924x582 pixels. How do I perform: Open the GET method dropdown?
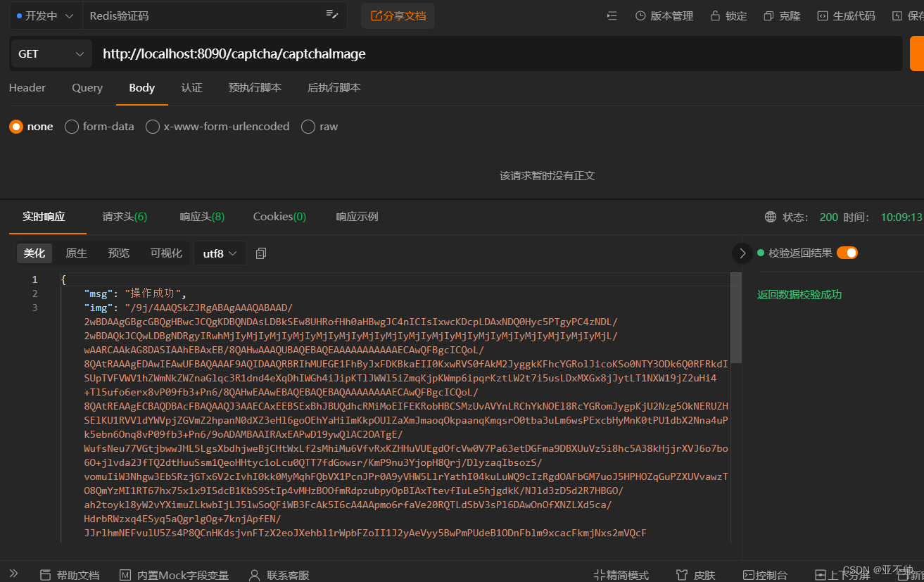[51, 53]
